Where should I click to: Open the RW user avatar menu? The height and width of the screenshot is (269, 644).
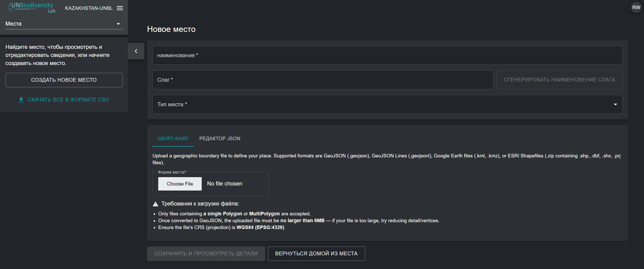(636, 8)
